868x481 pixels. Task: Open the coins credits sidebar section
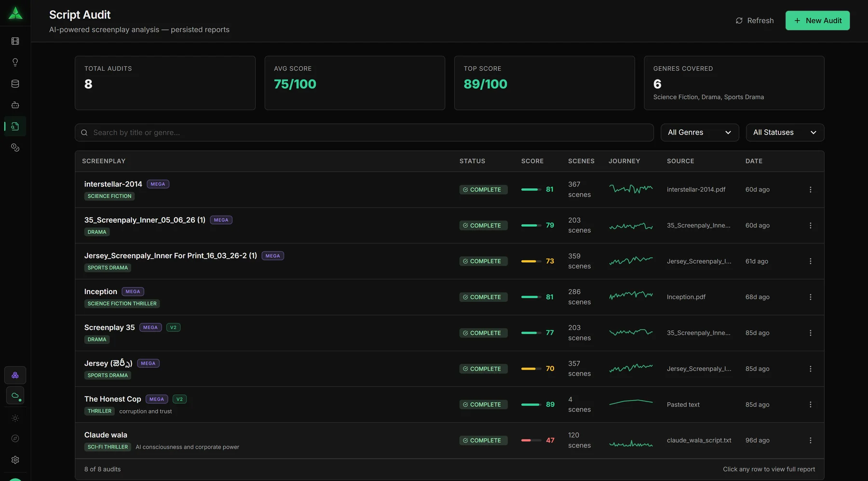point(15,147)
